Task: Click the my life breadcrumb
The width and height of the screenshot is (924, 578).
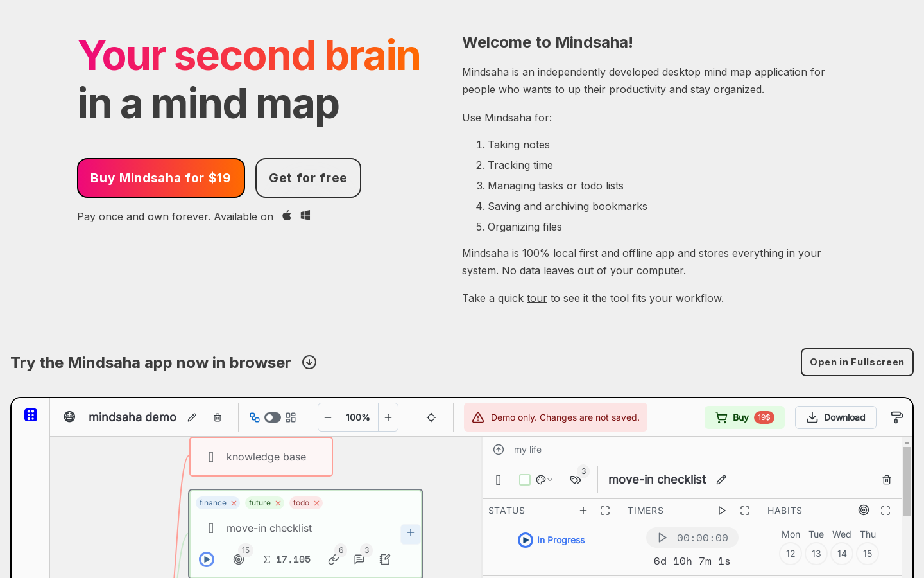Action: pyautogui.click(x=527, y=450)
